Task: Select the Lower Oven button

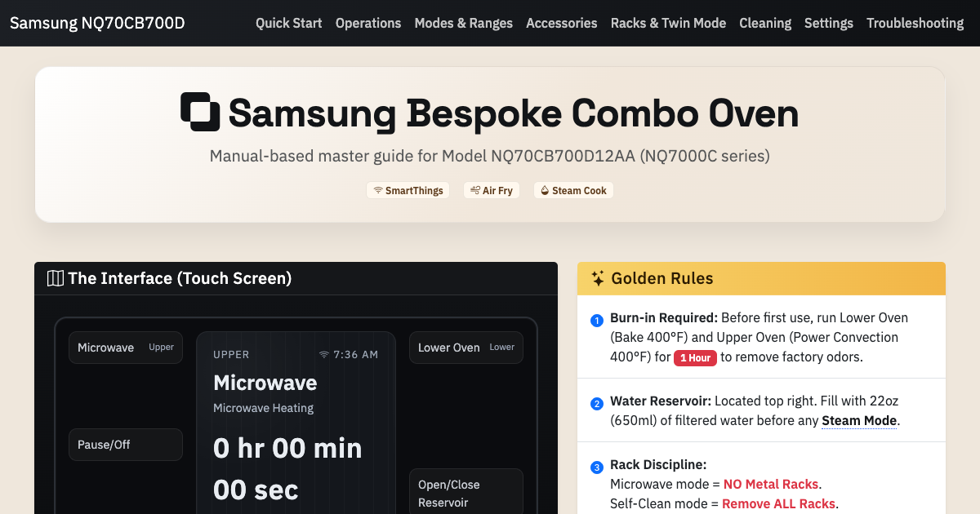Action: (x=466, y=348)
